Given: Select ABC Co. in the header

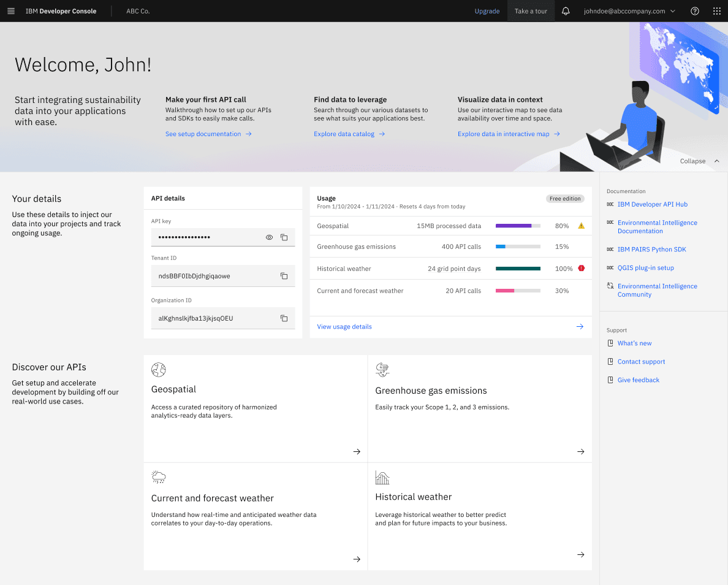Looking at the screenshot, I should [138, 11].
